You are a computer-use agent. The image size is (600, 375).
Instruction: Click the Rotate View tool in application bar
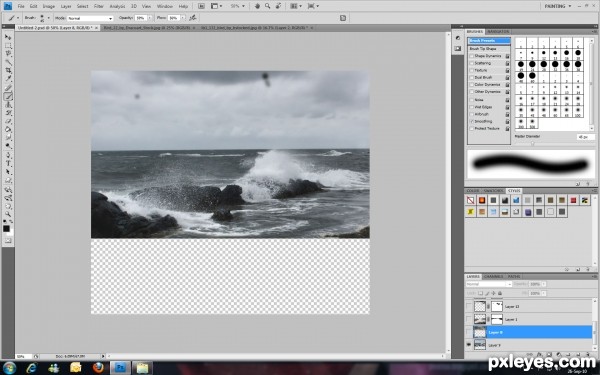click(x=279, y=6)
